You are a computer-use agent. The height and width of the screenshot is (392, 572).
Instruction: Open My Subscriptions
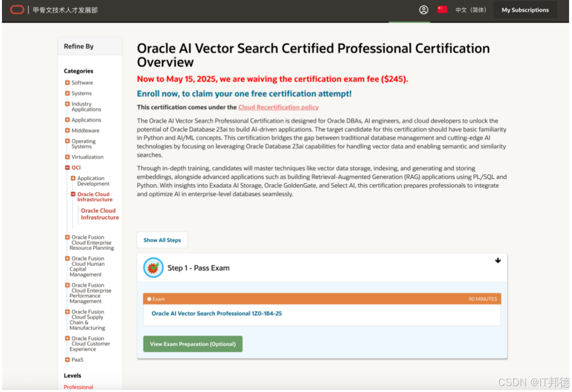(x=525, y=10)
